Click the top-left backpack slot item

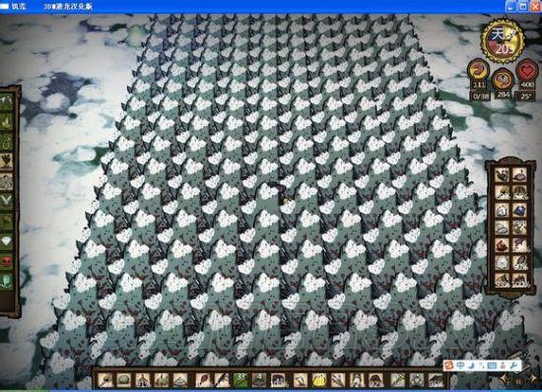pos(502,174)
